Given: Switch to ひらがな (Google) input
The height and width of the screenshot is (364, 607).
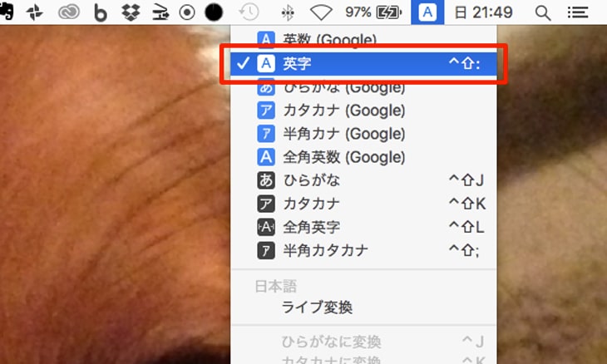Looking at the screenshot, I should point(333,87).
